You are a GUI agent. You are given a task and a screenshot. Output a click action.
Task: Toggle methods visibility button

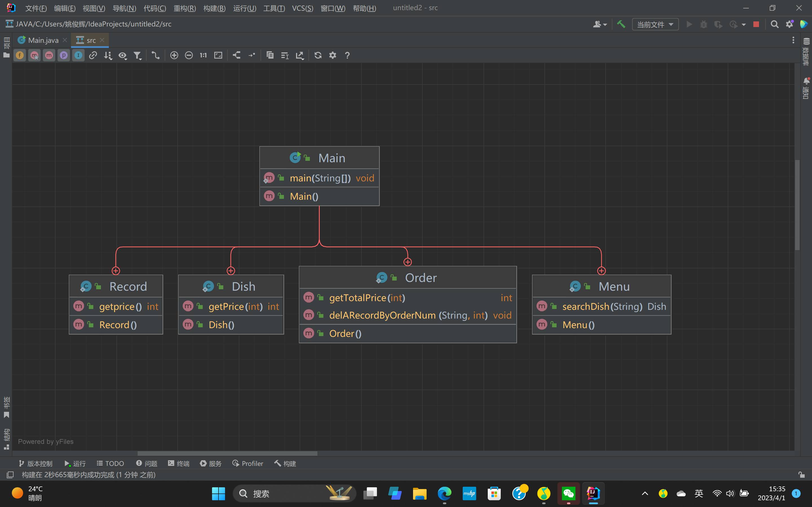pyautogui.click(x=49, y=55)
